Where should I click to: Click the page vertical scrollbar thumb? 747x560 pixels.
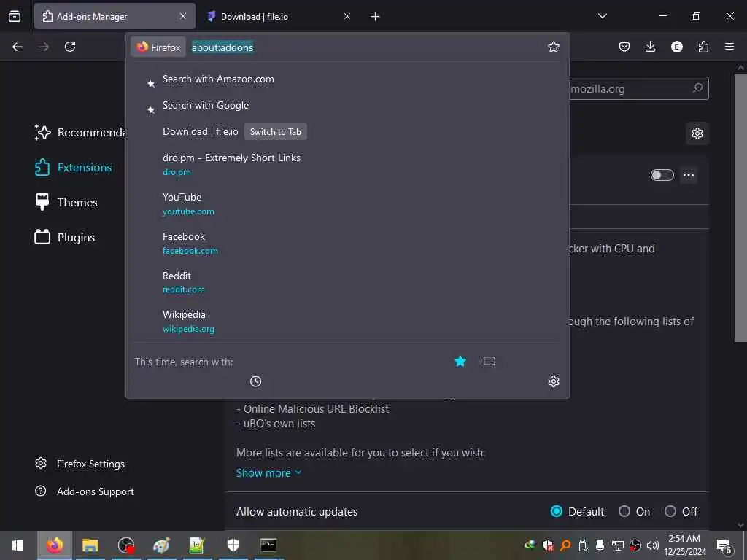click(740, 208)
